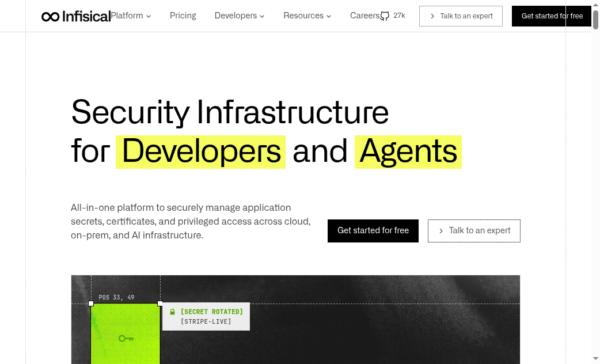Click hero Talk to an expert button
This screenshot has width=600, height=364.
(474, 231)
